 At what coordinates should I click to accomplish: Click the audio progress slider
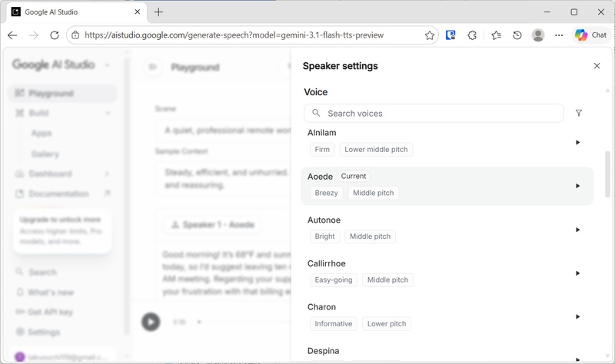244,322
